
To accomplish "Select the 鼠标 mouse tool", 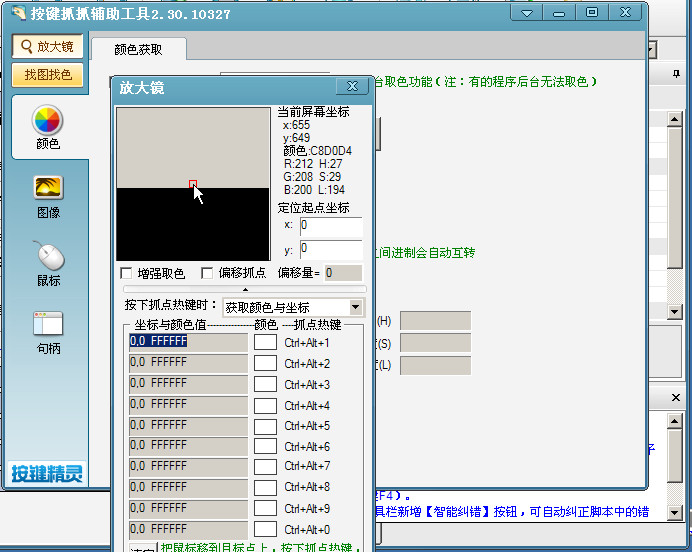I will click(x=48, y=264).
